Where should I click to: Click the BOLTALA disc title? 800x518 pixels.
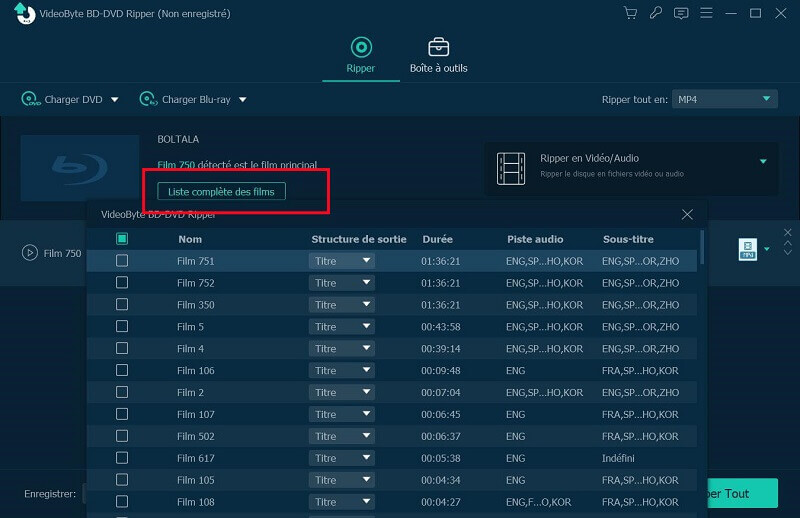point(178,139)
